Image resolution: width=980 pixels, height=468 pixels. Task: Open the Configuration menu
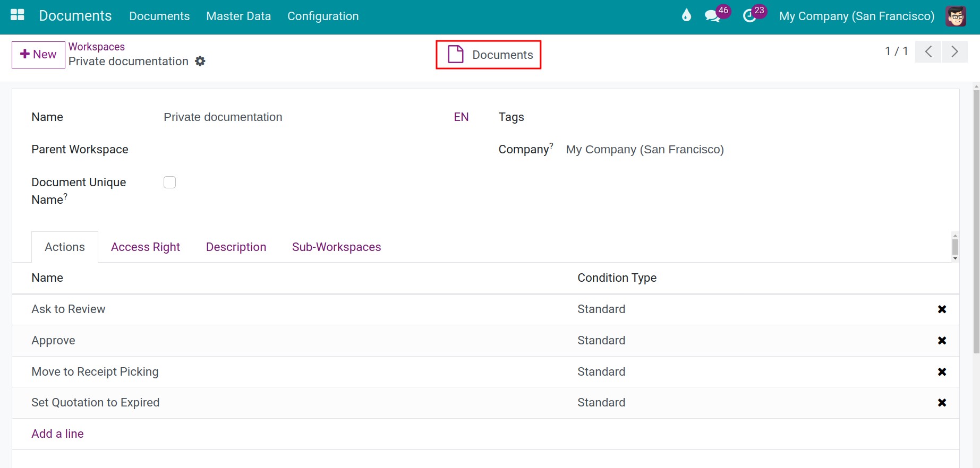(x=323, y=16)
